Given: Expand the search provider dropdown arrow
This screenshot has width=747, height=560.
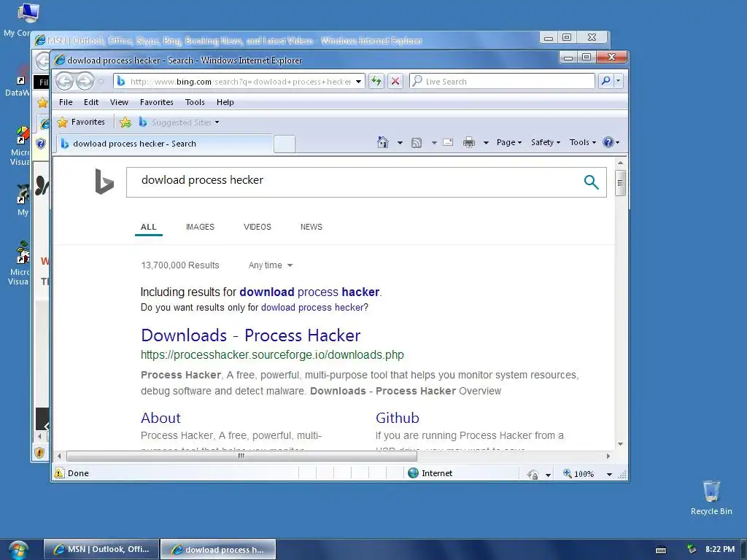Looking at the screenshot, I should [618, 81].
